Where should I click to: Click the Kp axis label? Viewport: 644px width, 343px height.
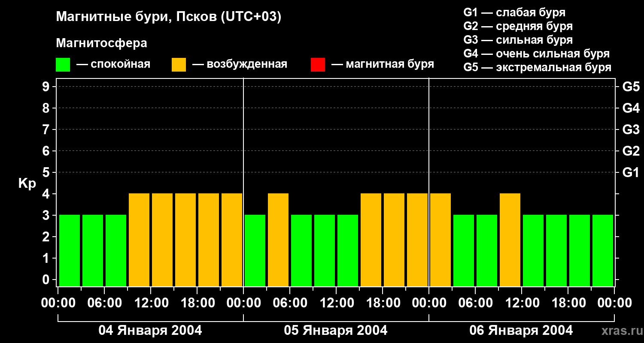point(27,184)
